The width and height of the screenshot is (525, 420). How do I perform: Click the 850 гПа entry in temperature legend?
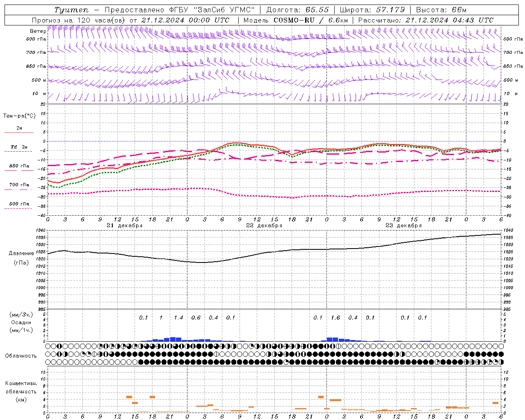19,166
